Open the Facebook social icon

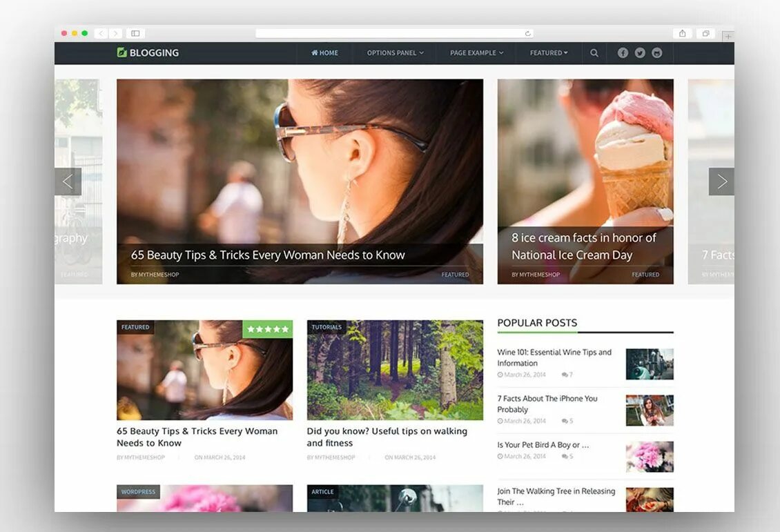pos(623,52)
